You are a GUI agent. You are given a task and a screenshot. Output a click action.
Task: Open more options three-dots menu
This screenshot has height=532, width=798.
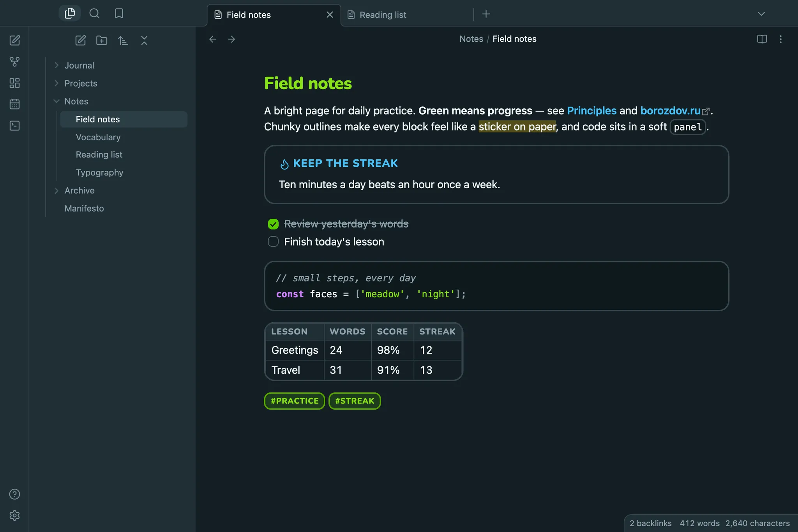pos(780,39)
